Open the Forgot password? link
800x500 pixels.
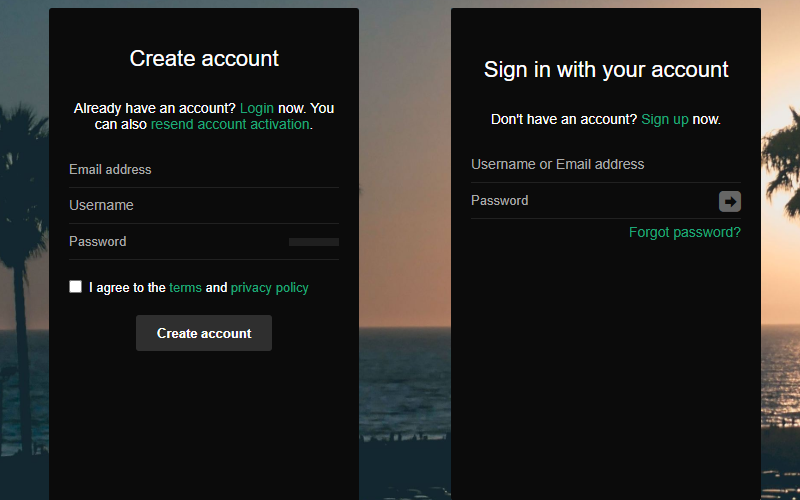(x=684, y=233)
